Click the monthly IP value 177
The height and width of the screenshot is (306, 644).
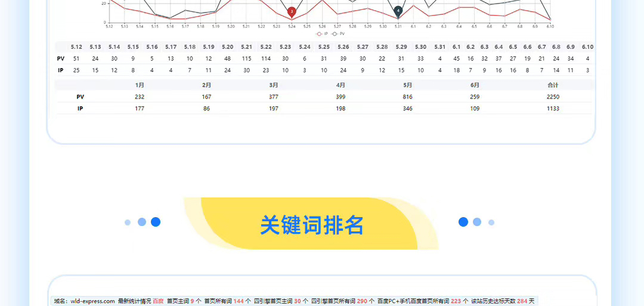pos(140,109)
